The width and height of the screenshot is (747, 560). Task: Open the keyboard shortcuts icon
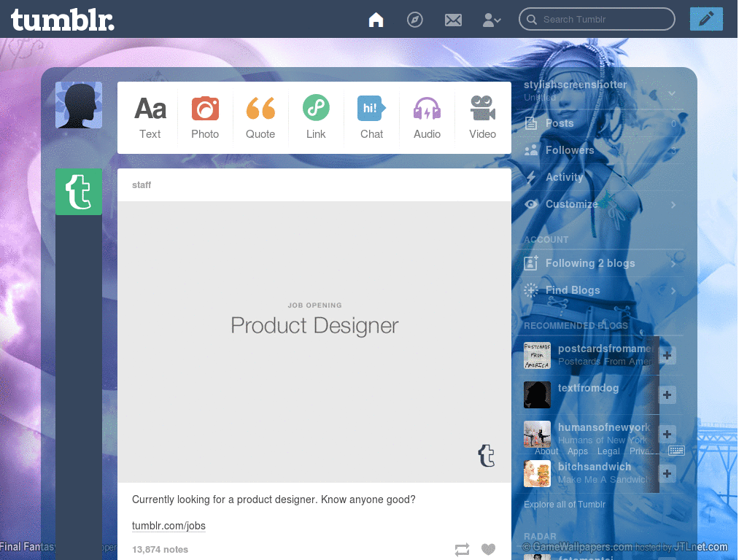pyautogui.click(x=676, y=450)
